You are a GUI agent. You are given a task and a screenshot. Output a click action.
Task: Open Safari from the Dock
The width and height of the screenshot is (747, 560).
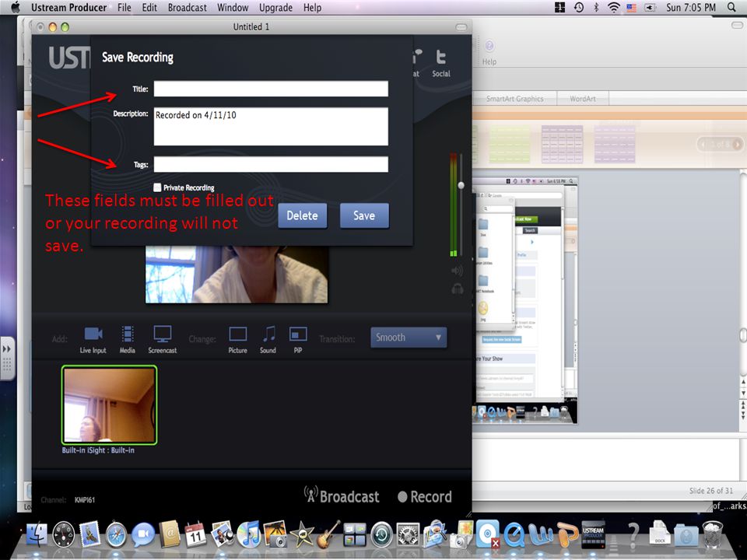point(116,534)
